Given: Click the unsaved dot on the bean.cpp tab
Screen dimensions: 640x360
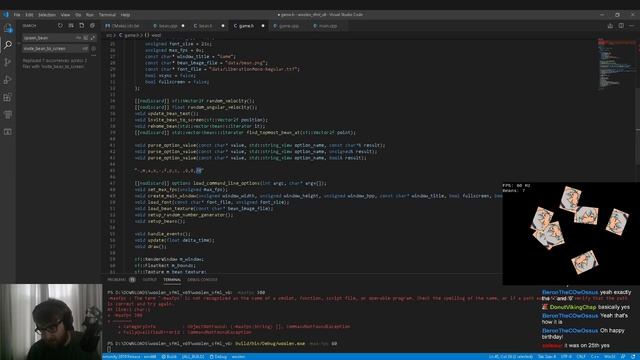Looking at the screenshot, I should (183, 26).
